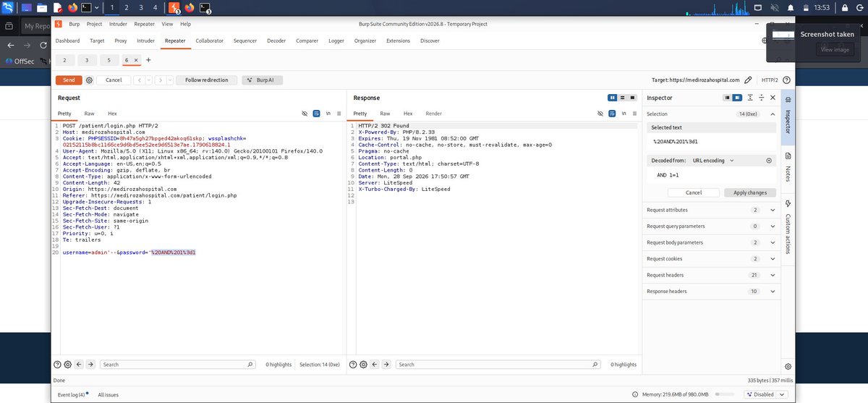
Task: Open Inspector side tab
Action: pos(788,116)
